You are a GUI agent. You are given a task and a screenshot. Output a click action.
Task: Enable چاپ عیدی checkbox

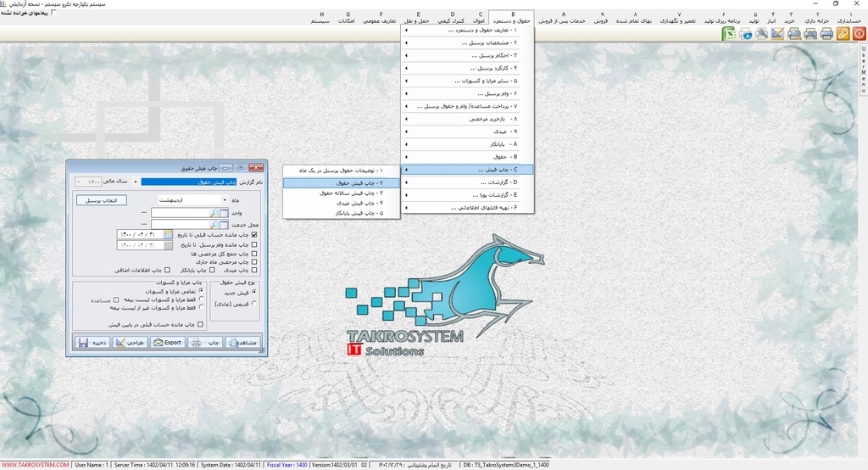click(x=254, y=271)
